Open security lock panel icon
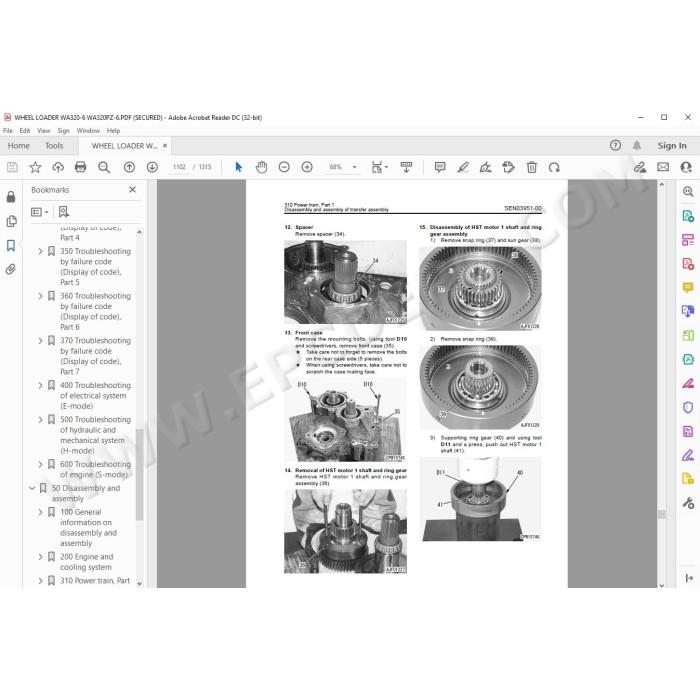Screen dimensions: 700x700 (11, 197)
